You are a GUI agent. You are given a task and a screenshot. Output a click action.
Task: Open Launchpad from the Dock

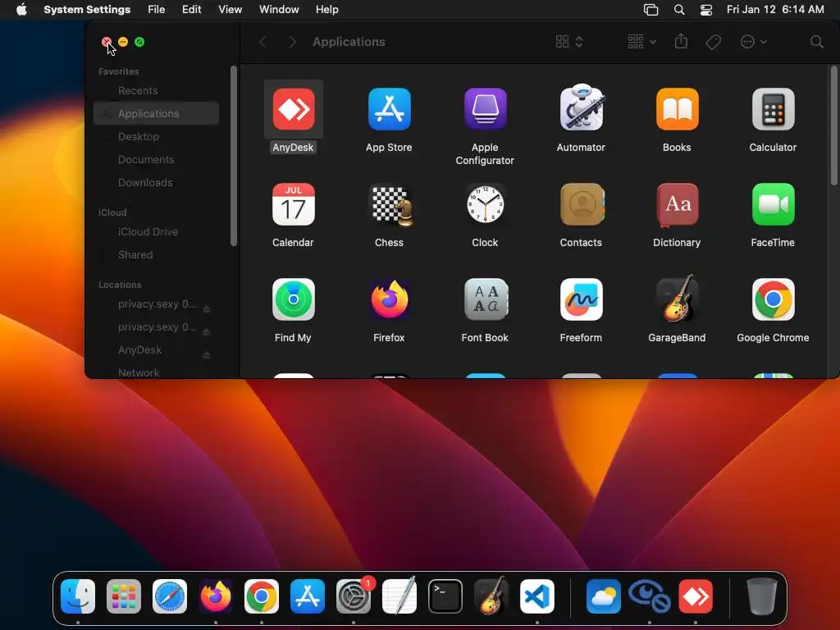[124, 596]
